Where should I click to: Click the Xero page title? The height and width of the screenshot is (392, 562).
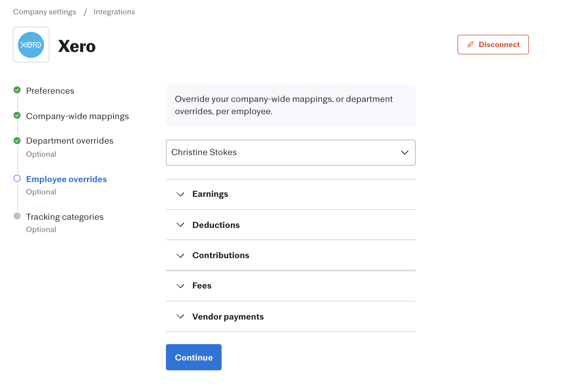(77, 46)
